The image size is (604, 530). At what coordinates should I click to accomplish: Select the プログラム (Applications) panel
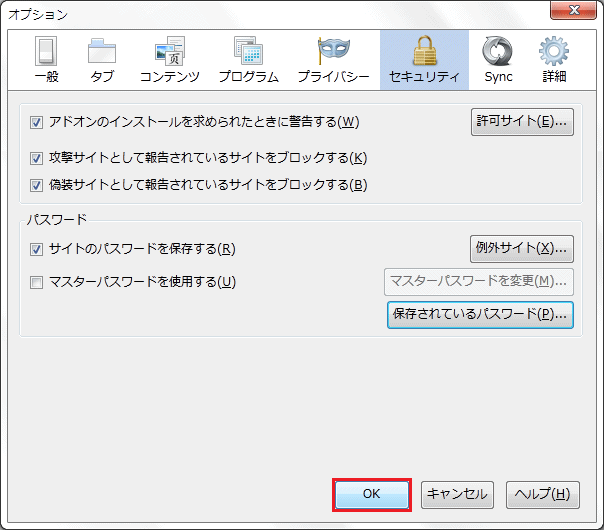pos(248,59)
